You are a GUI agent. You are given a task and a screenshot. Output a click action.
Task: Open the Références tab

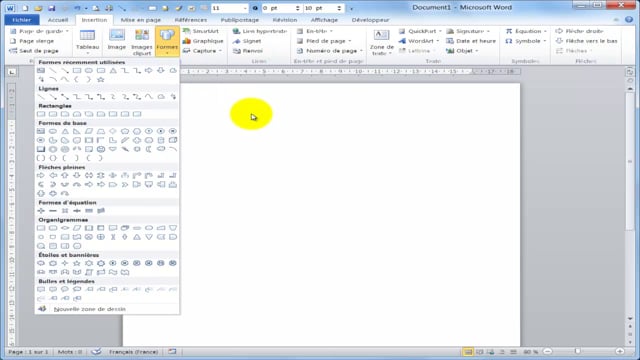click(191, 20)
